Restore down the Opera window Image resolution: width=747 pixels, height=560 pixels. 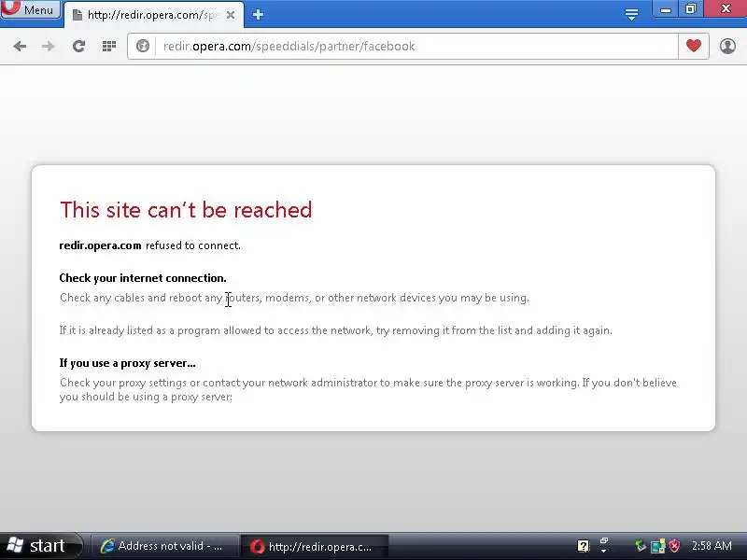click(691, 8)
